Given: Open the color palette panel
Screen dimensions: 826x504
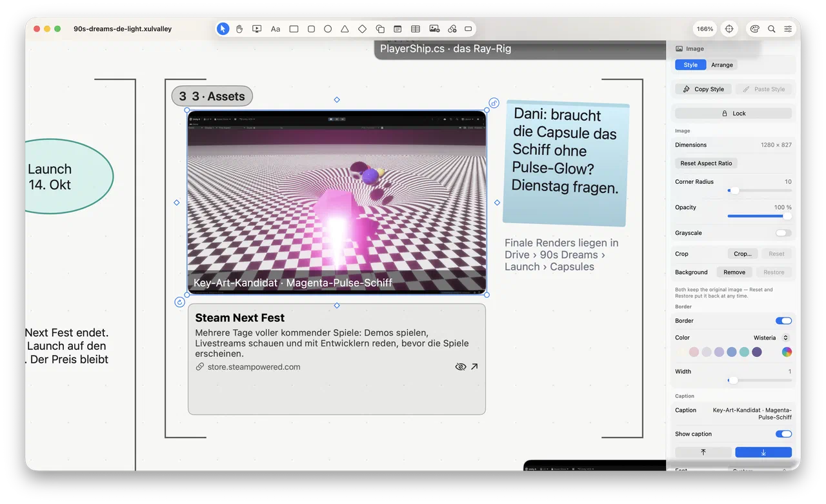Looking at the screenshot, I should tap(754, 29).
